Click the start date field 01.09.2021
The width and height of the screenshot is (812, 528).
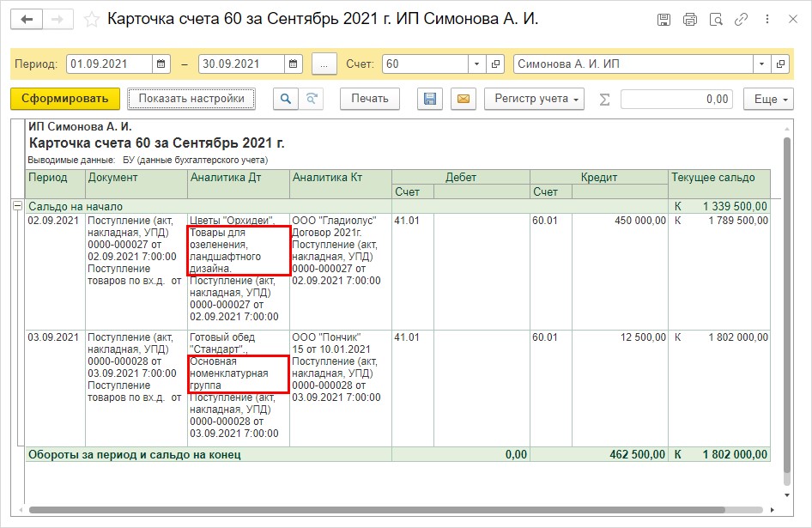pos(110,64)
